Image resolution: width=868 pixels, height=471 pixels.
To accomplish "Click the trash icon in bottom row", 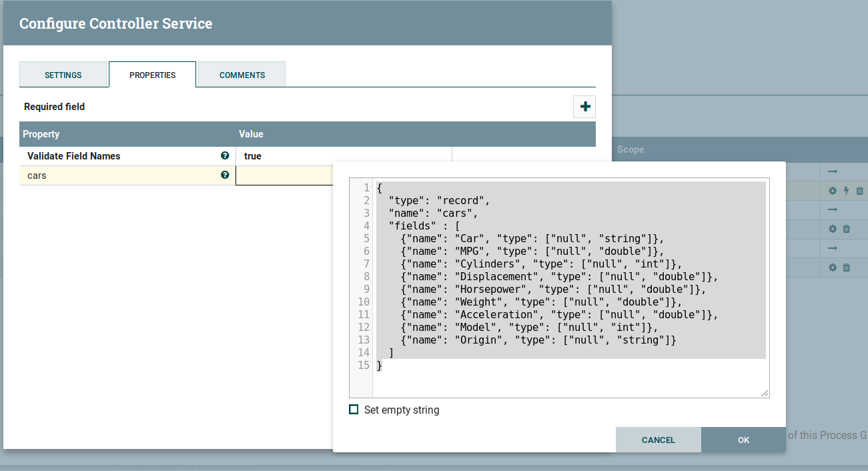I will coord(846,268).
